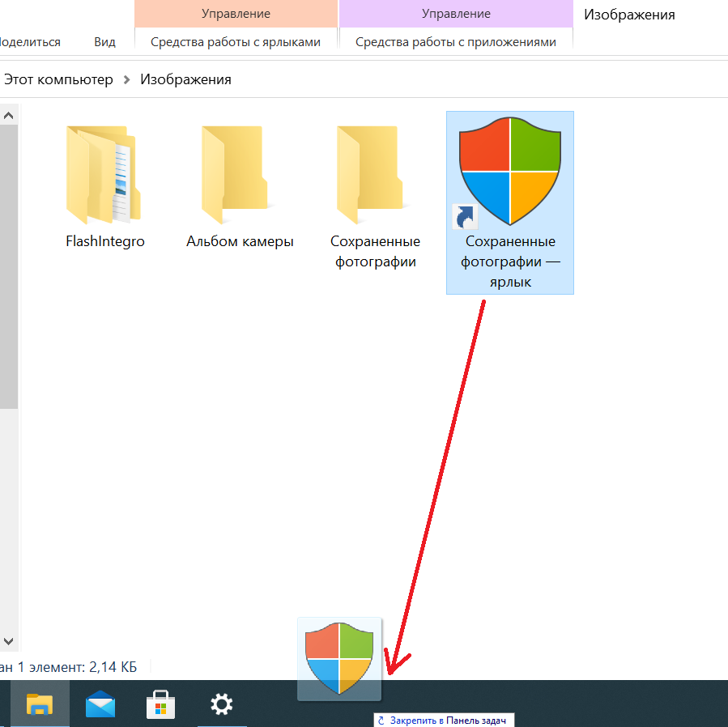Click the Изображения window title text
Image resolution: width=728 pixels, height=727 pixels.
point(629,15)
